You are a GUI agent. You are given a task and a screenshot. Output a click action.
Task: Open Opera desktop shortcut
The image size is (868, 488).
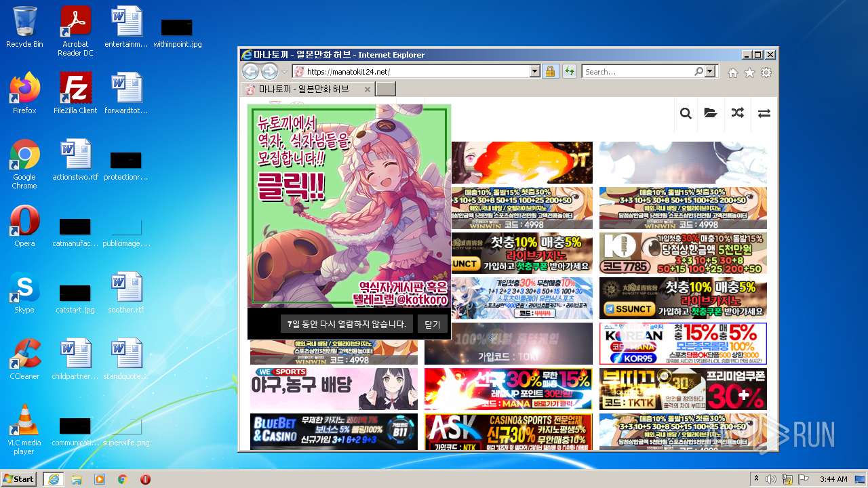pos(24,226)
